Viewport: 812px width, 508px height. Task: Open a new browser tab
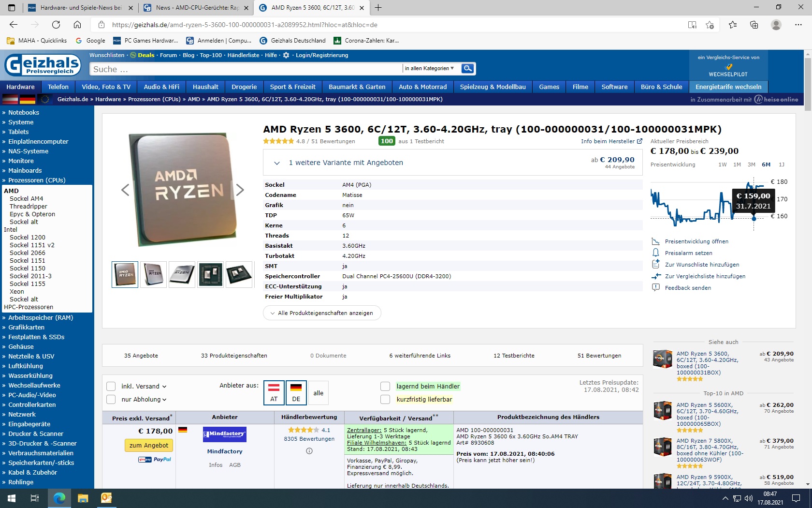pyautogui.click(x=378, y=8)
